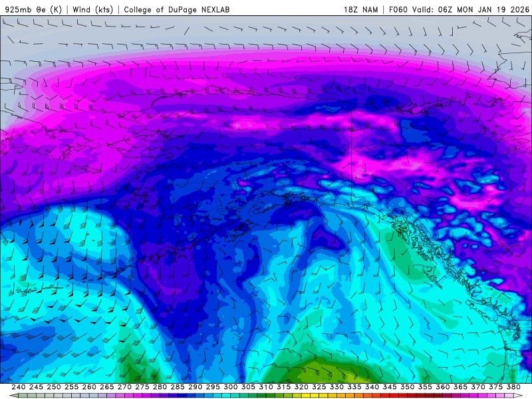This screenshot has width=532, height=399.
Task: Click the 285 colorbar label
Action: coord(178,387)
